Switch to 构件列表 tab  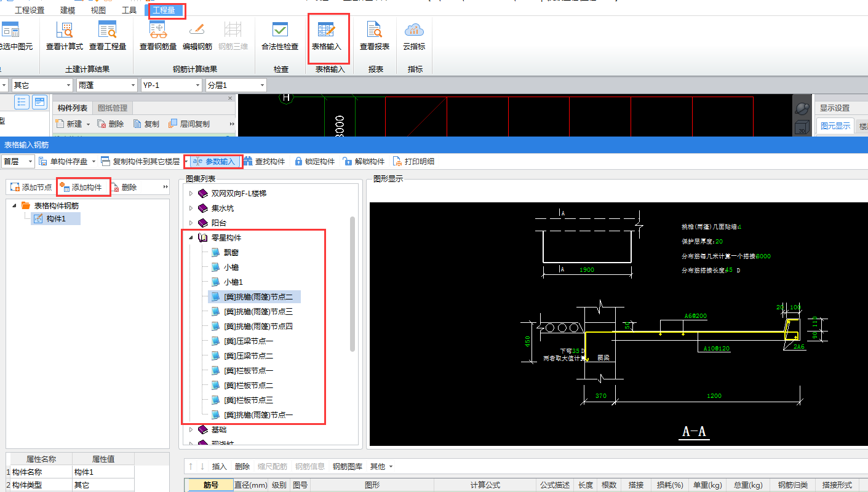pyautogui.click(x=73, y=108)
